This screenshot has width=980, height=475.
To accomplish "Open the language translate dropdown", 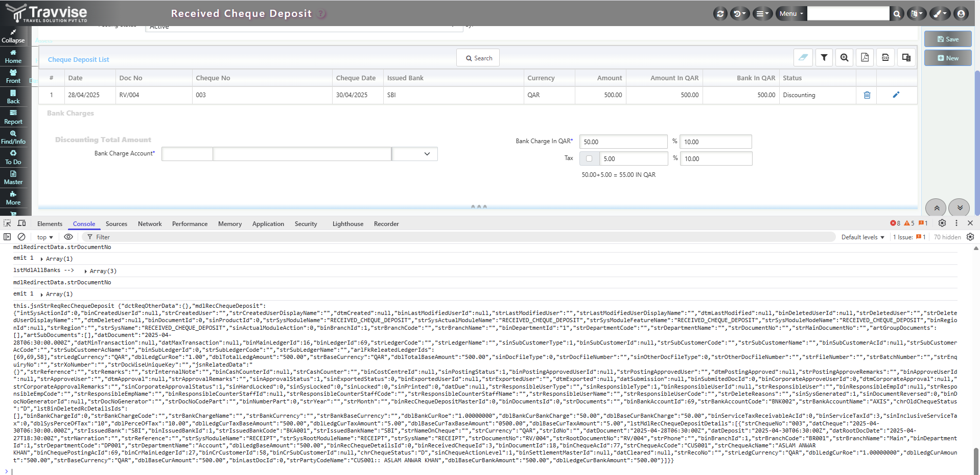I will [916, 14].
